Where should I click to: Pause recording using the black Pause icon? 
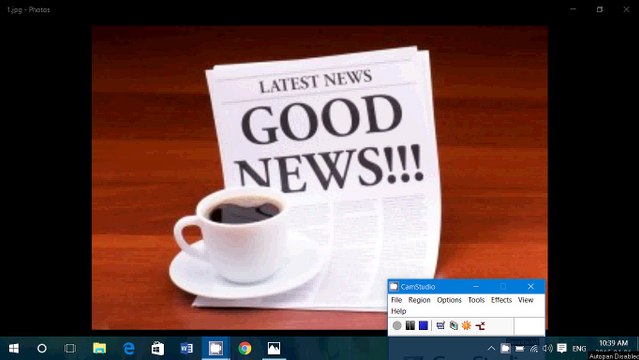pos(410,325)
